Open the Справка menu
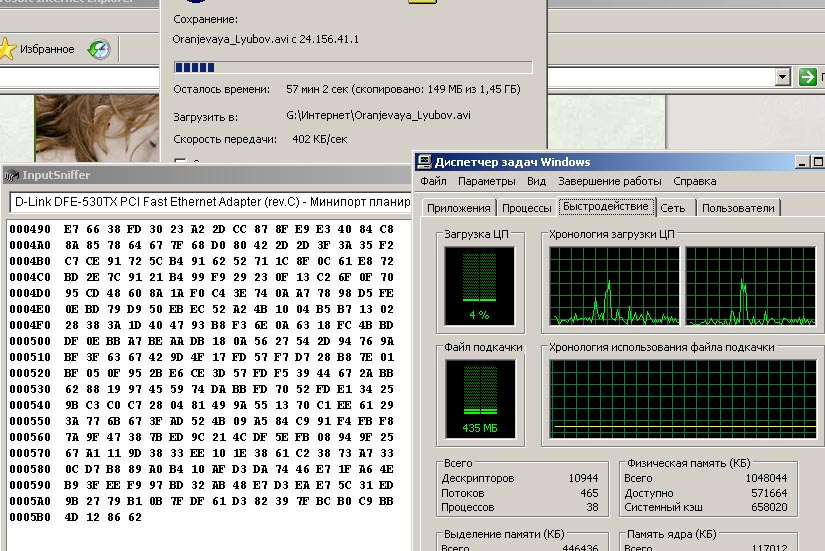 tap(695, 182)
